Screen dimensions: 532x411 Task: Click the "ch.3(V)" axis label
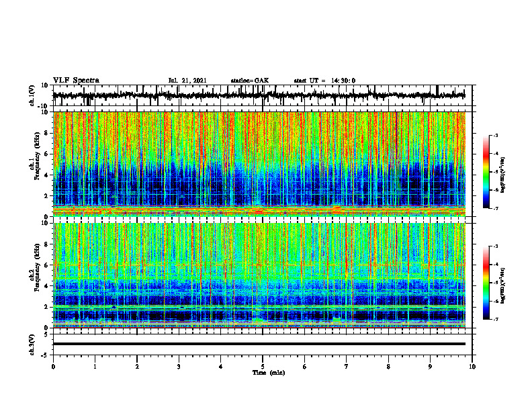point(32,345)
